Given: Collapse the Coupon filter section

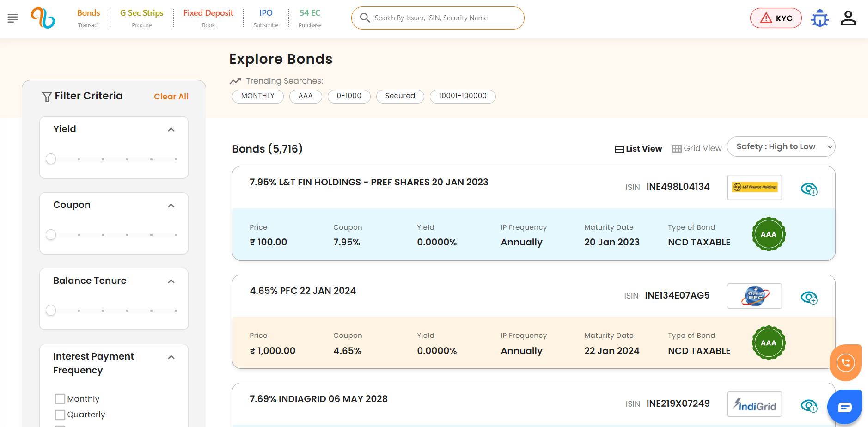Looking at the screenshot, I should tap(171, 206).
